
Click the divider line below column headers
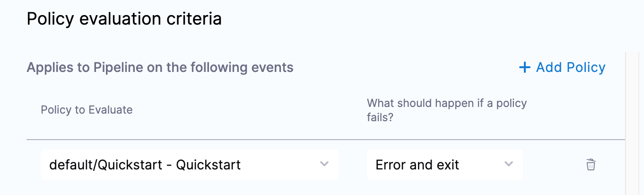[326, 140]
